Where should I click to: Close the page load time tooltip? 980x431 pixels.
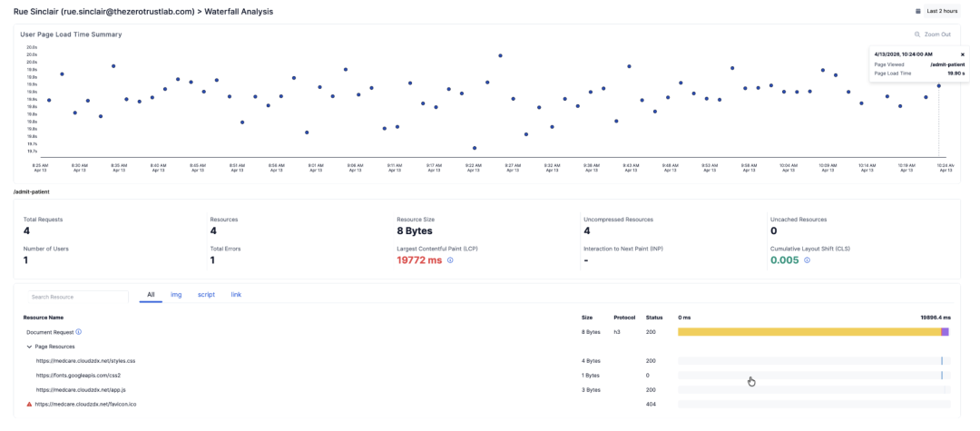[963, 54]
